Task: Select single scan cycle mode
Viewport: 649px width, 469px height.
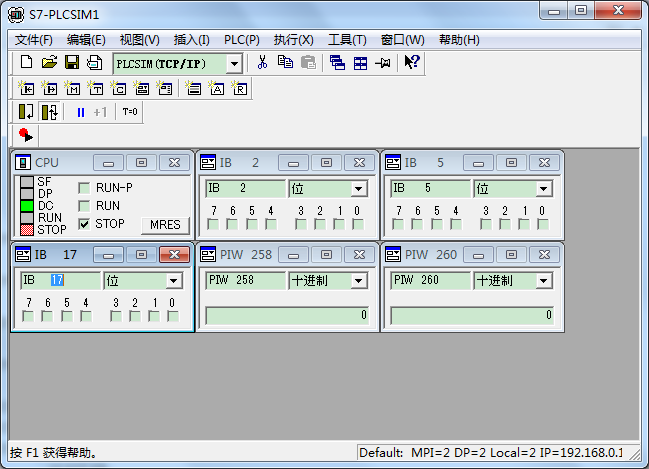Action: point(26,112)
